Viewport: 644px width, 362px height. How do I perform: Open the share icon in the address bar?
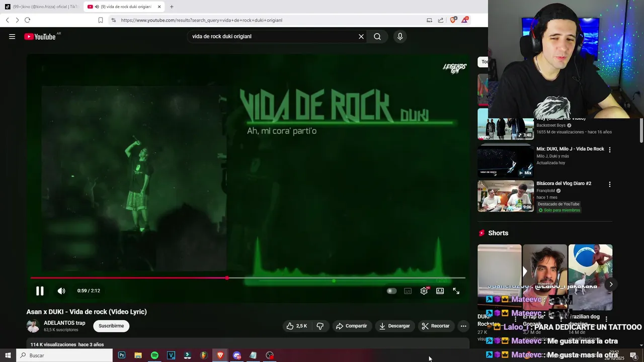[441, 20]
